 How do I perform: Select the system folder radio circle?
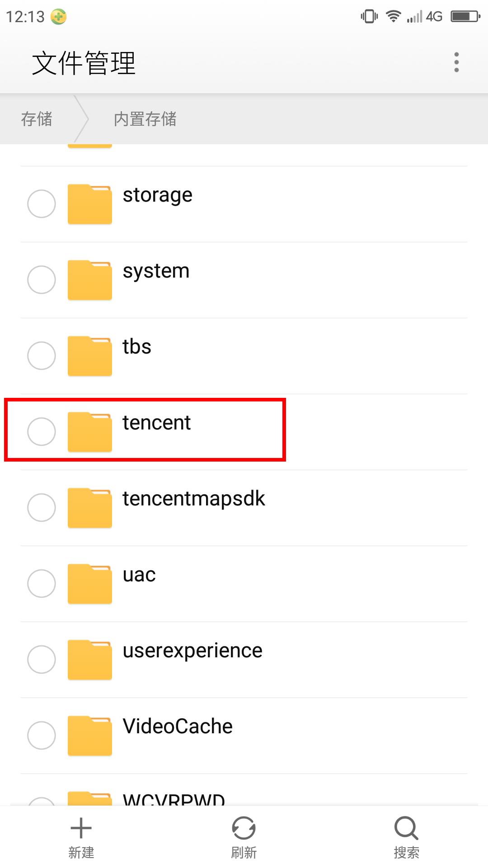pyautogui.click(x=42, y=279)
